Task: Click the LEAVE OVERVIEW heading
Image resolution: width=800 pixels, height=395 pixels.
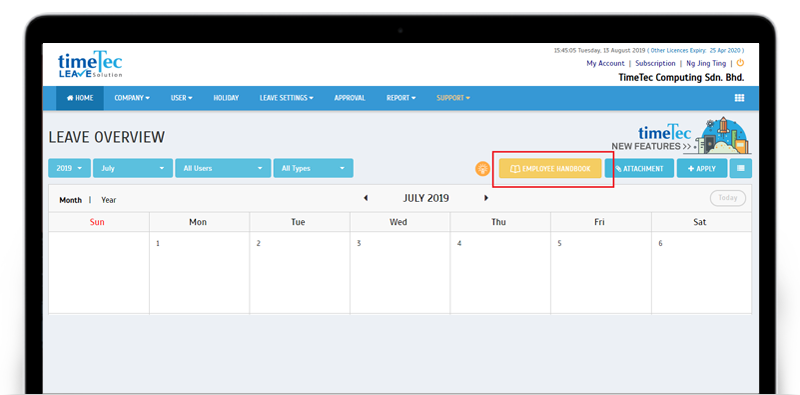Action: 107,137
